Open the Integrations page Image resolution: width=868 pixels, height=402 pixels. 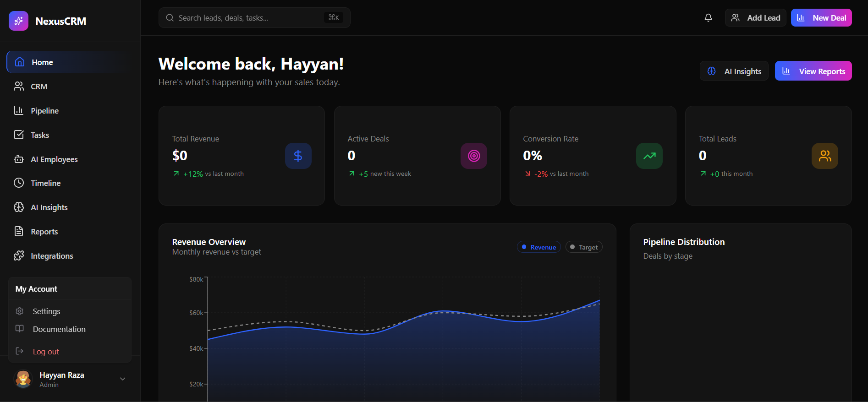click(70, 255)
